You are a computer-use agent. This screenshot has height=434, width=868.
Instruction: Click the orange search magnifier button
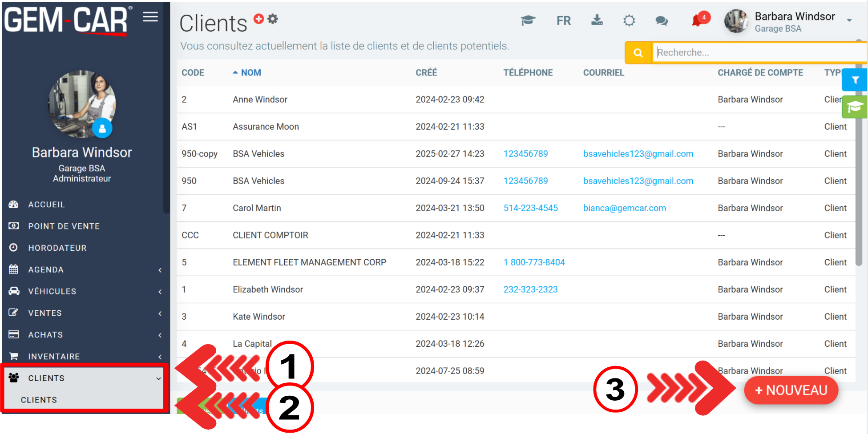tap(638, 53)
